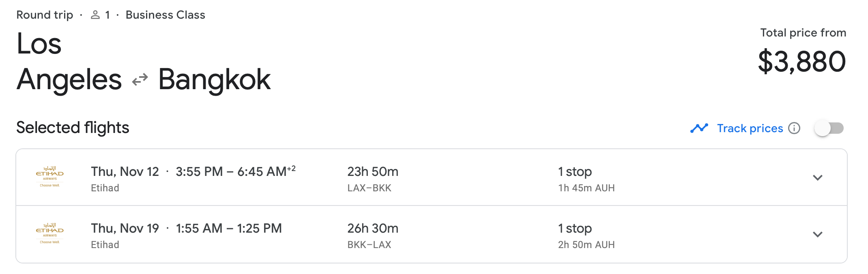
Task: Click the blue price graph icon near Track prices
Action: 698,128
